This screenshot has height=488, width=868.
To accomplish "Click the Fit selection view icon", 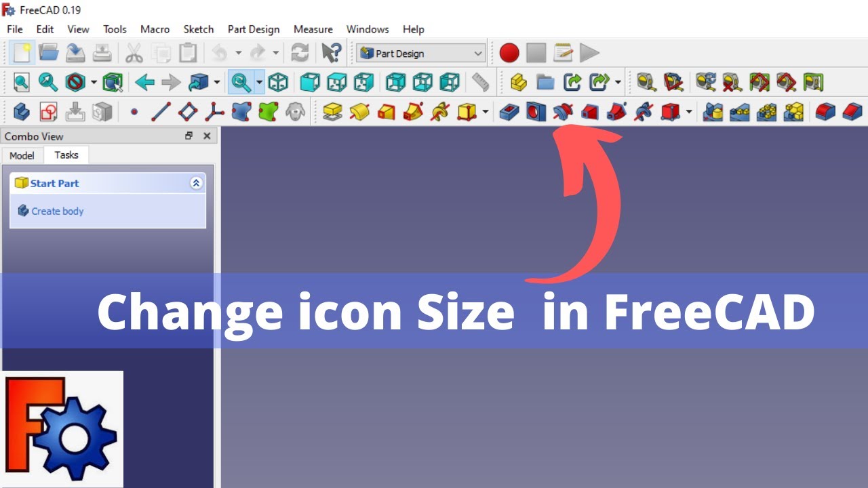I will (x=48, y=83).
